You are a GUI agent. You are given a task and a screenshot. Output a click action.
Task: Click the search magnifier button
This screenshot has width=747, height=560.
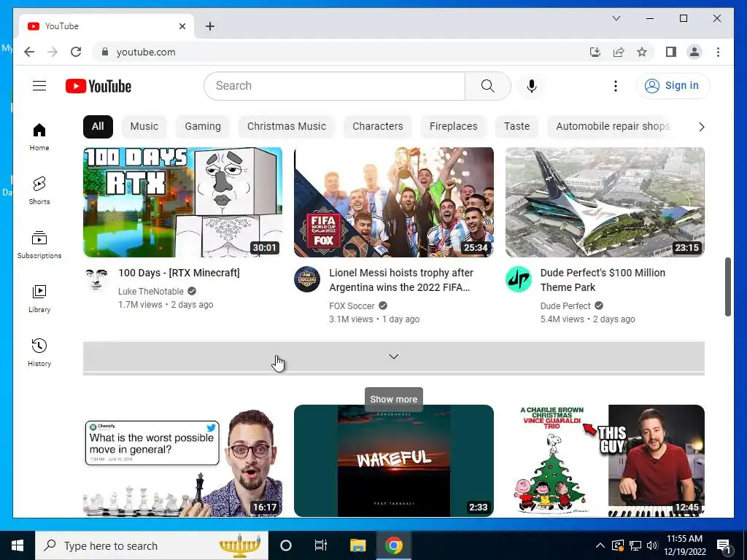point(487,86)
